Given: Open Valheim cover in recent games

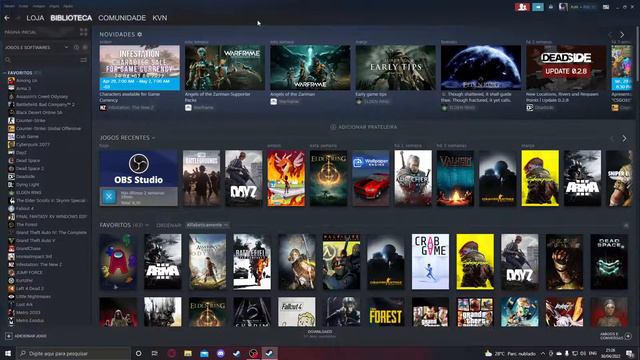Looking at the screenshot, I should (x=456, y=178).
